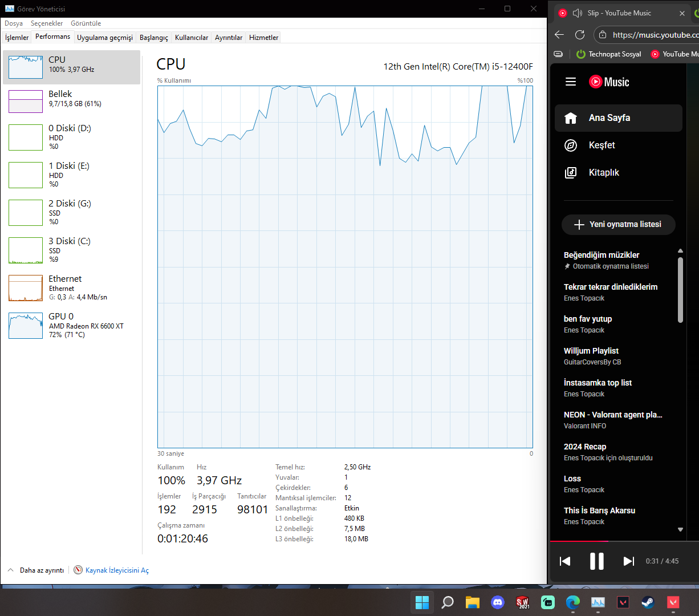Open Steam from the taskbar
This screenshot has height=616, width=699.
coord(648,602)
